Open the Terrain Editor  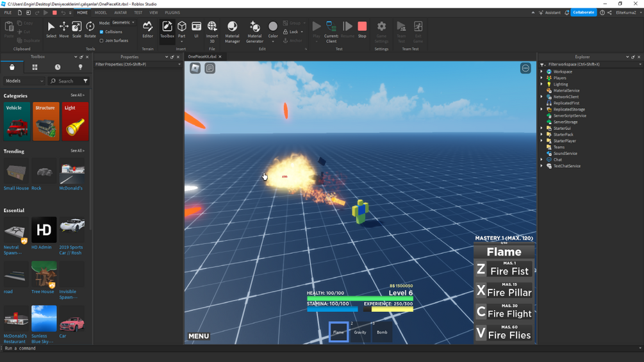[147, 29]
